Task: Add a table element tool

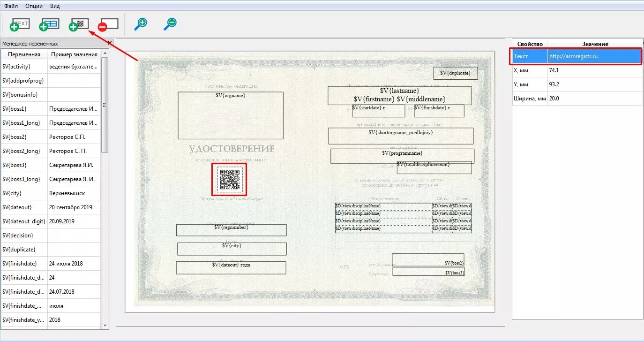Action: 49,24
